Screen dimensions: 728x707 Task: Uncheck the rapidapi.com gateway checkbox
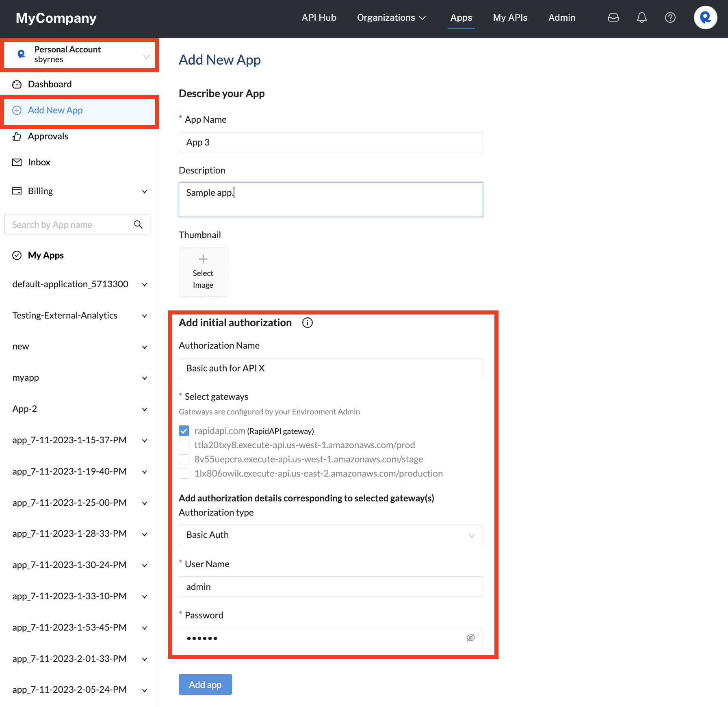[184, 431]
